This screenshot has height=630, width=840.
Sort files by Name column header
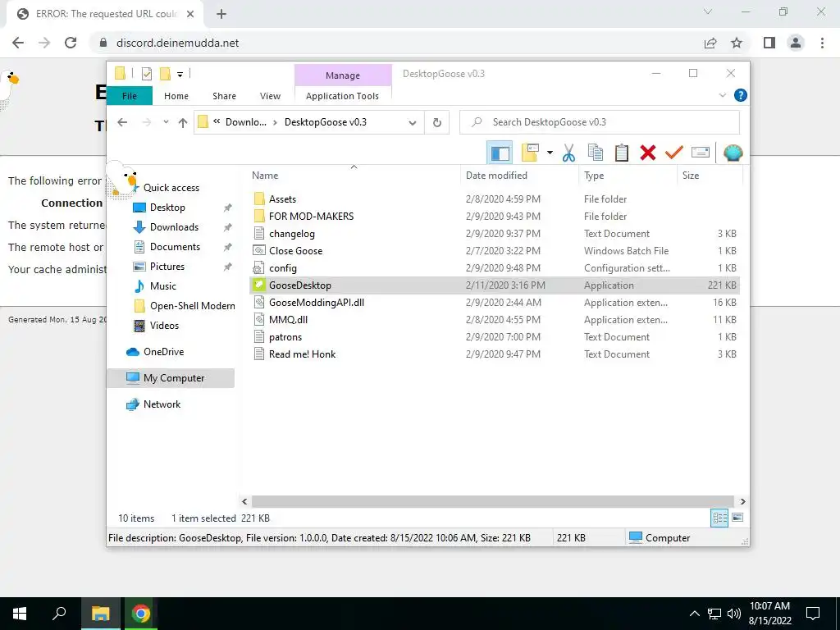click(354, 176)
